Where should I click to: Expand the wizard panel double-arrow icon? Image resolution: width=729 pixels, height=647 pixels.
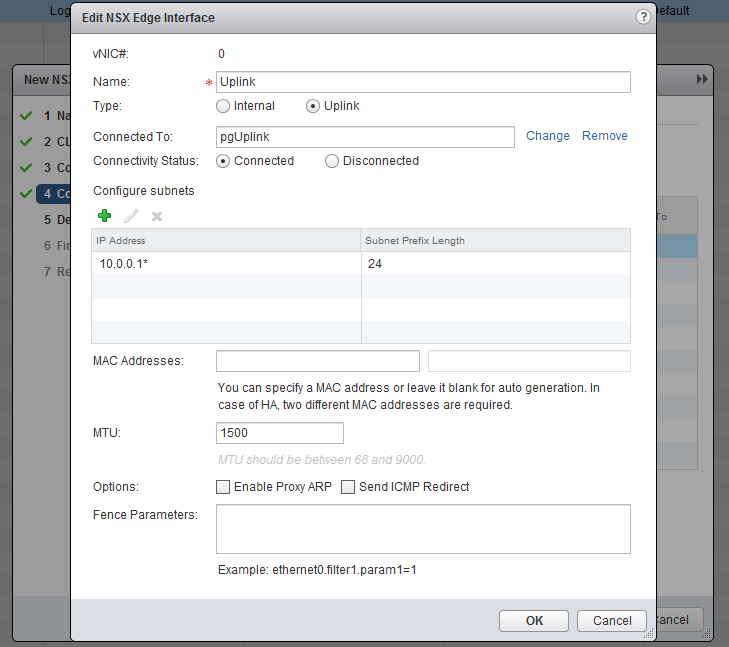point(702,79)
